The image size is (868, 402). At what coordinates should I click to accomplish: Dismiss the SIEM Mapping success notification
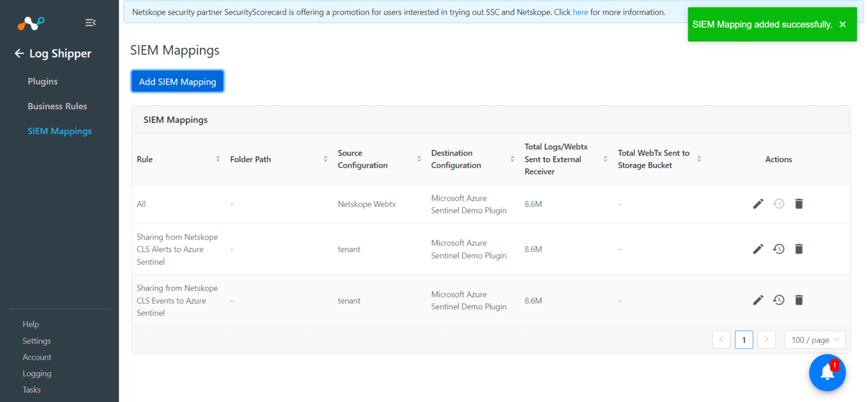pyautogui.click(x=843, y=24)
